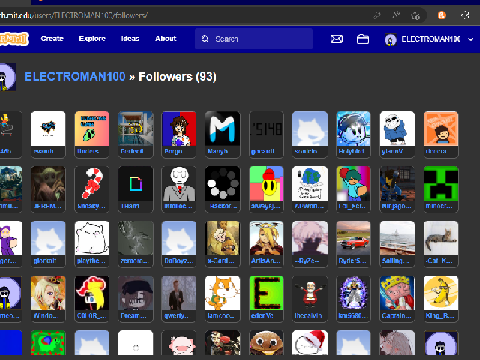Open the Create menu item
The height and width of the screenshot is (360, 480).
[52, 39]
